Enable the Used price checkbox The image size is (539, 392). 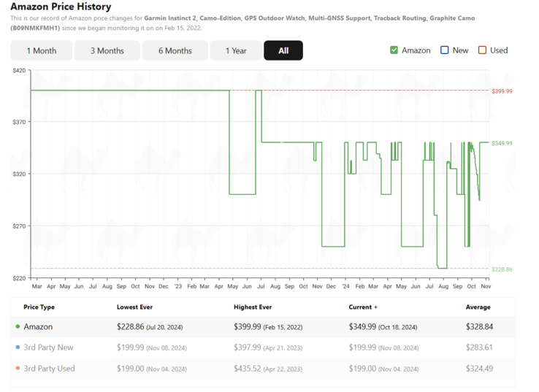tap(482, 50)
